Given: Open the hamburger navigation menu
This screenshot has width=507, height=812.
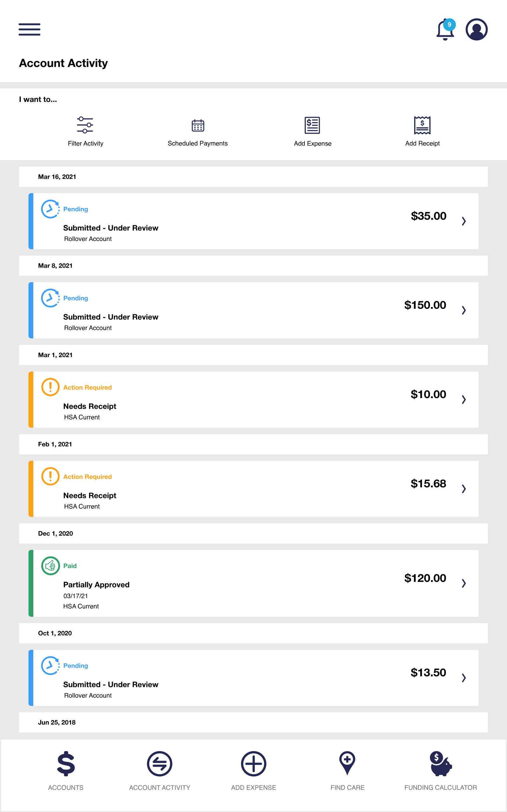Looking at the screenshot, I should pyautogui.click(x=29, y=29).
